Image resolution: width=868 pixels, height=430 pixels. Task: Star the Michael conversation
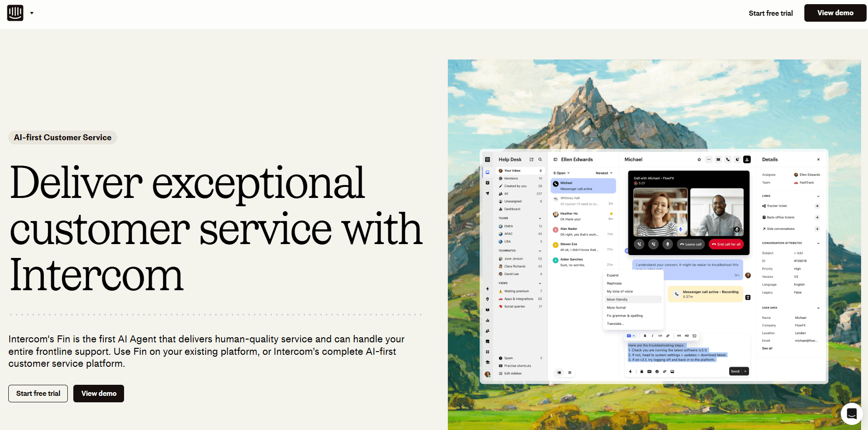point(699,160)
